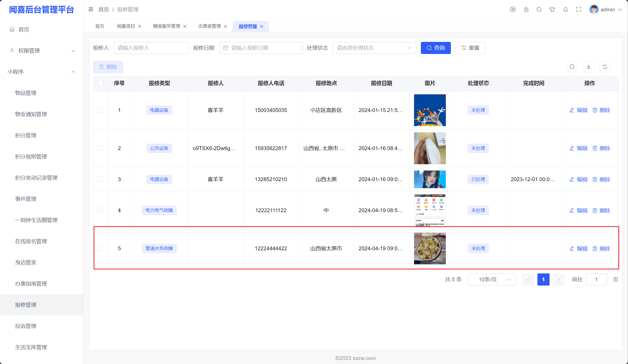Viewport: 628px width, 364px height.
Task: Click the round refresh table icon
Action: coord(605,67)
